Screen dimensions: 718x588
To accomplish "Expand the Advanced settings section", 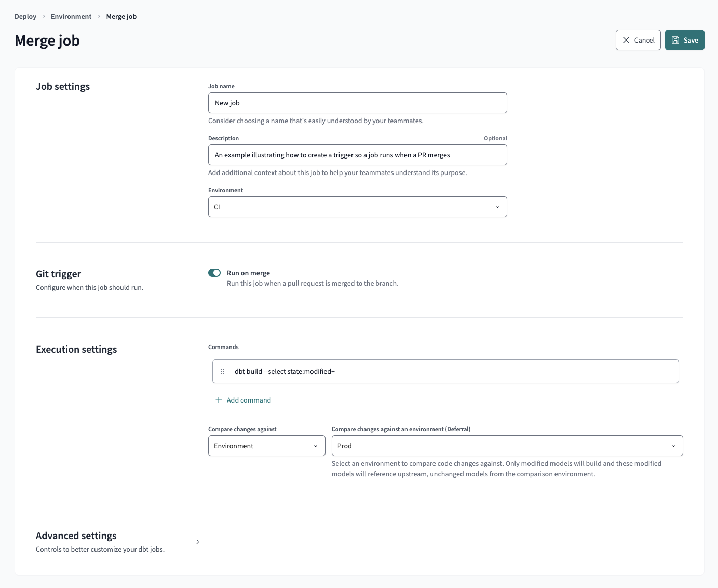I will point(198,541).
